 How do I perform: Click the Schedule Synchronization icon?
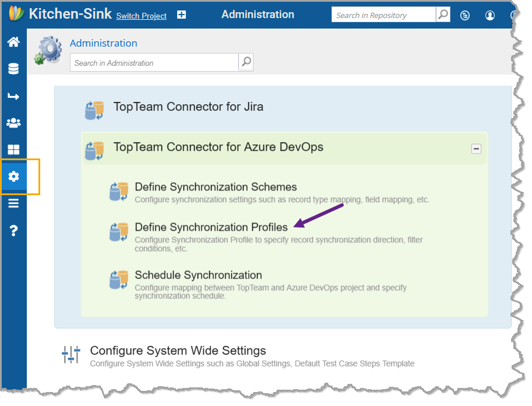tap(119, 280)
